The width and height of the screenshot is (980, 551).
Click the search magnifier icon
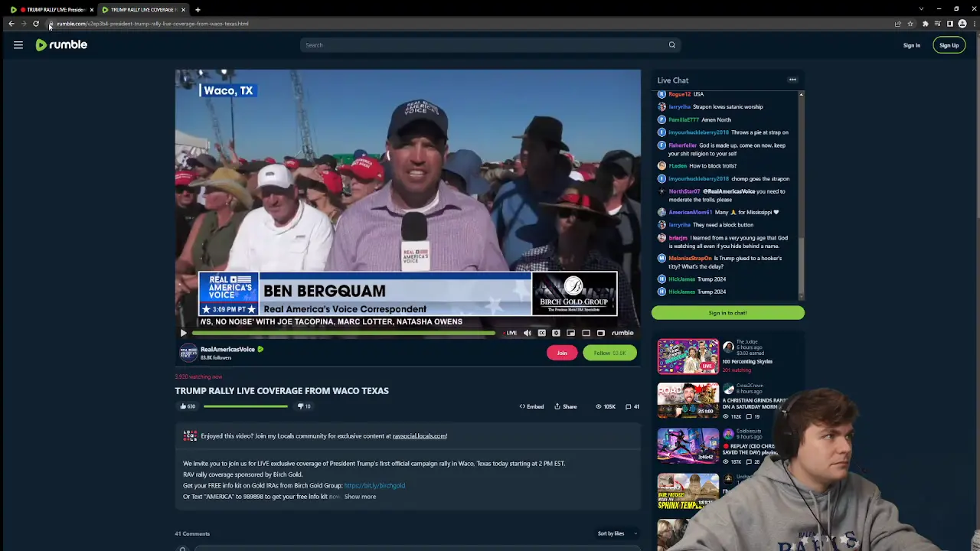coord(671,44)
